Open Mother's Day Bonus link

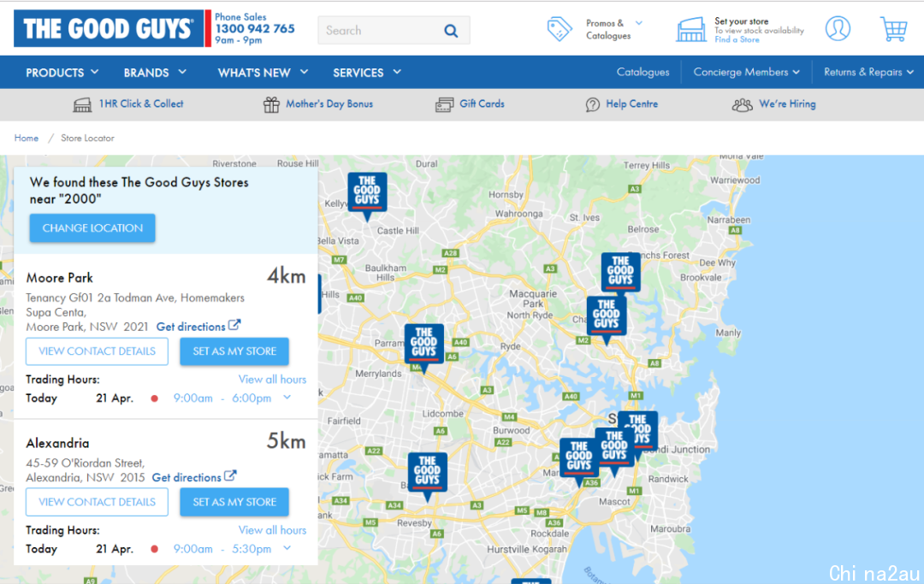coord(329,104)
